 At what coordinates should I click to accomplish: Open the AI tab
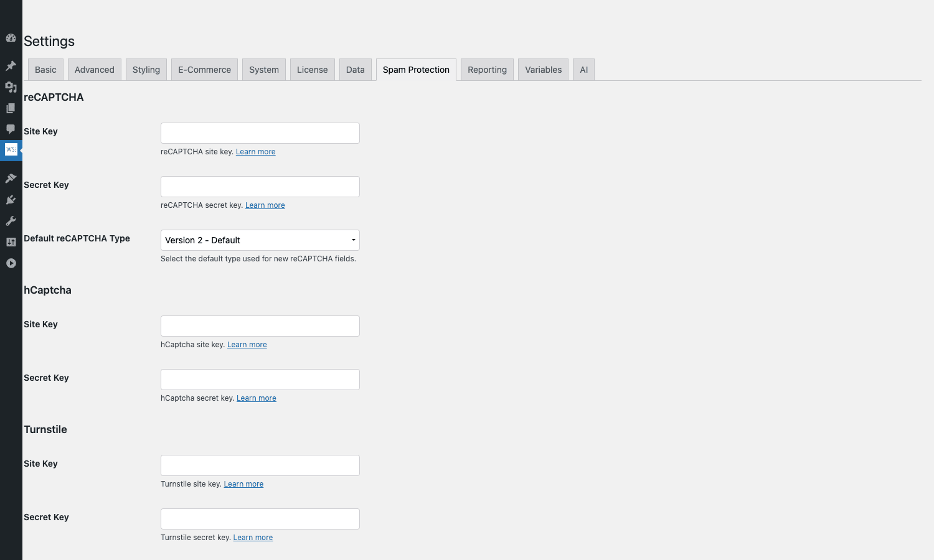pos(584,70)
